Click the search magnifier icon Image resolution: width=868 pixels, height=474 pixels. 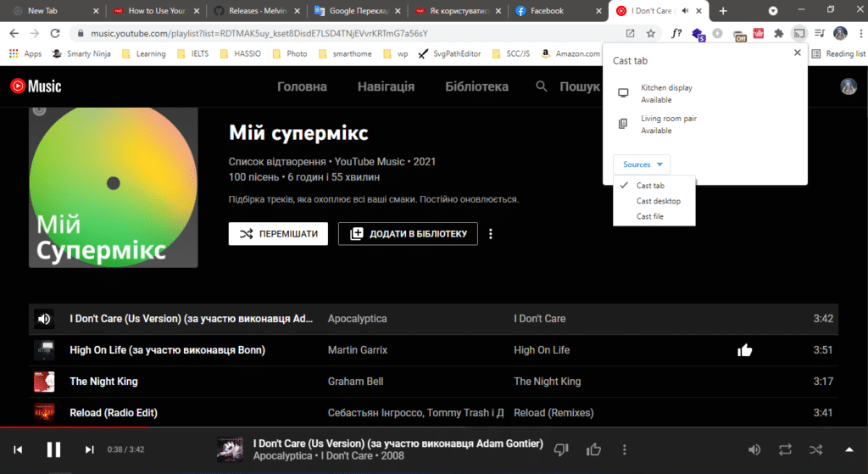click(x=542, y=86)
